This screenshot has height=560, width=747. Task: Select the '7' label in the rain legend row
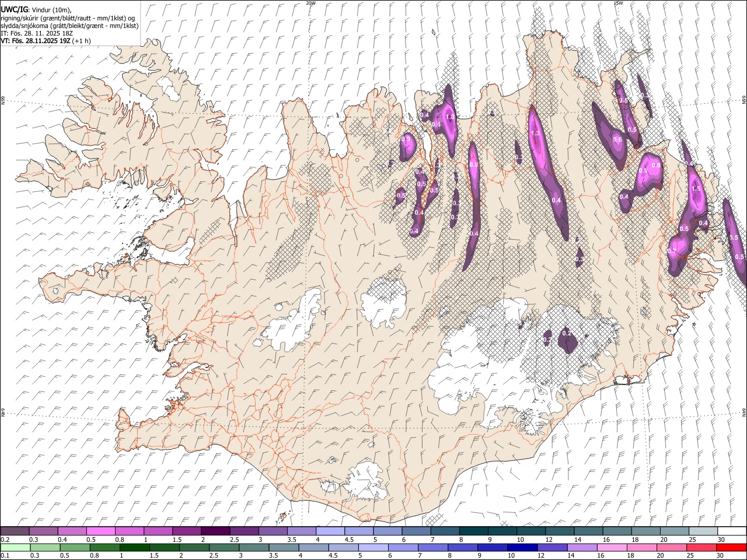coord(420,556)
